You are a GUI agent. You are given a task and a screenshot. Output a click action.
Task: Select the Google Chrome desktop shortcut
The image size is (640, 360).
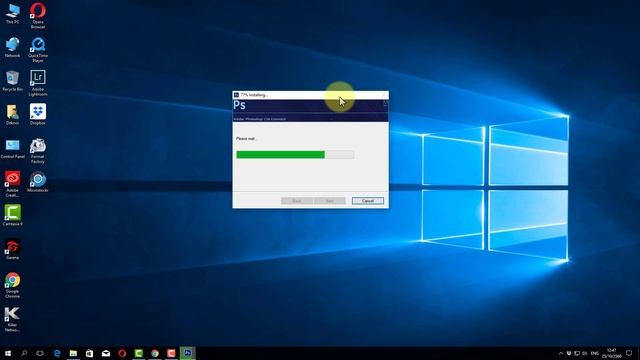click(x=13, y=285)
